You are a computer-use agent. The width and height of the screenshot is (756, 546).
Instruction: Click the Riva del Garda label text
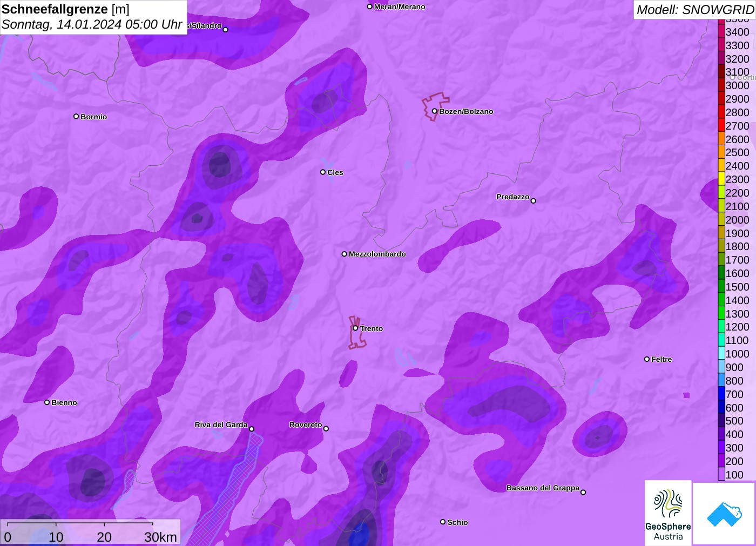click(221, 424)
